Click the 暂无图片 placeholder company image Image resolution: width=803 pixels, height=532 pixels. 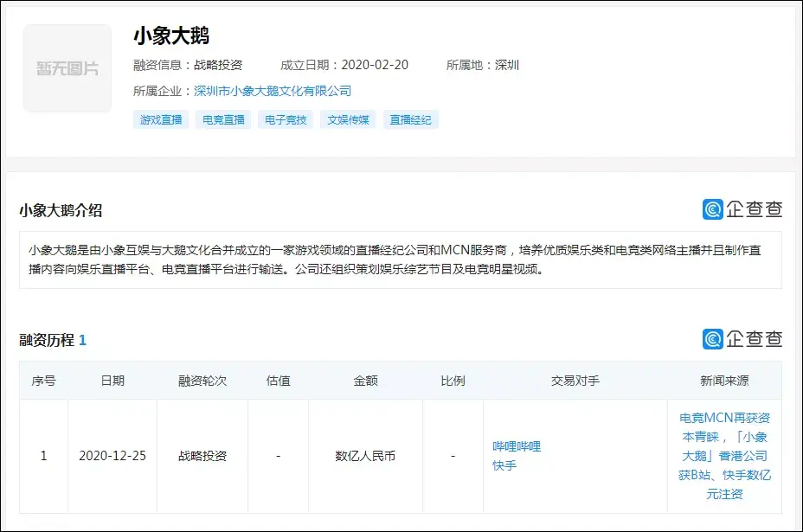point(67,68)
